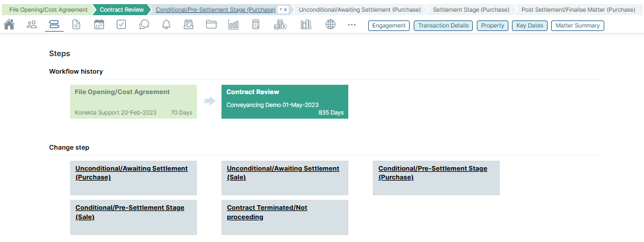Change step to Contract Terminated/Not proceeding
Viewport: 644px width, 242px height.
[266, 212]
